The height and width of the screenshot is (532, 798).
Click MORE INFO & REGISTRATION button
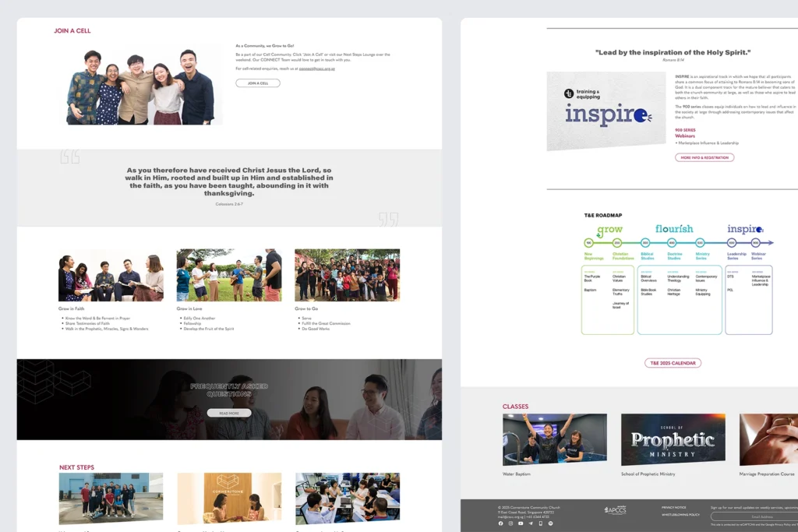point(704,157)
